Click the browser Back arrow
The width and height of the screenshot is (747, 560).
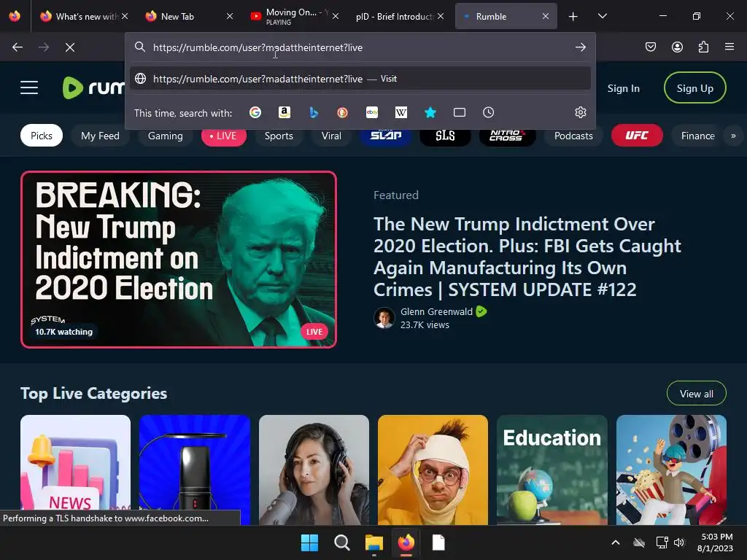pos(18,47)
